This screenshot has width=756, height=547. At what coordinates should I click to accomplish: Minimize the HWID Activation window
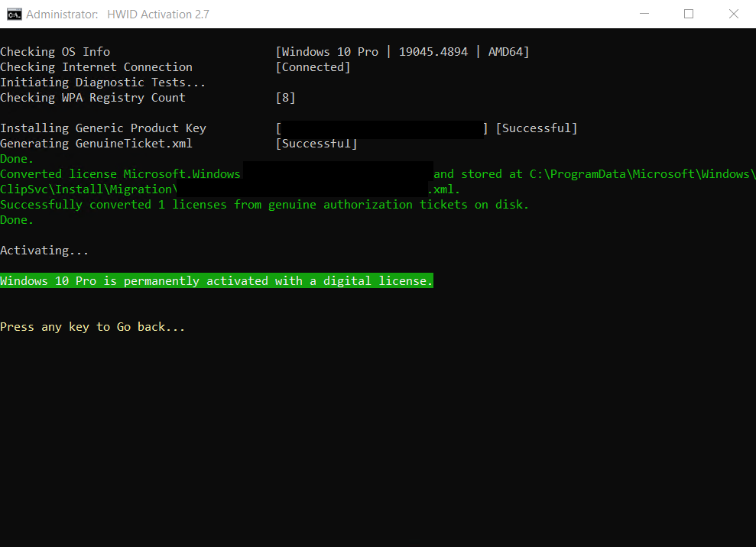coord(644,14)
